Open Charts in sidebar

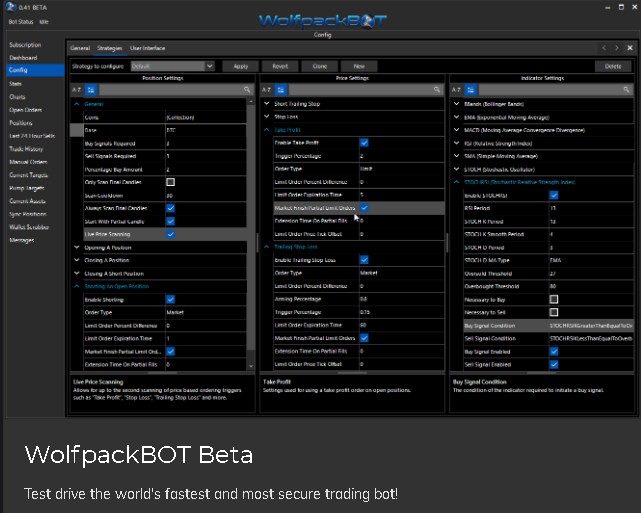pos(17,97)
